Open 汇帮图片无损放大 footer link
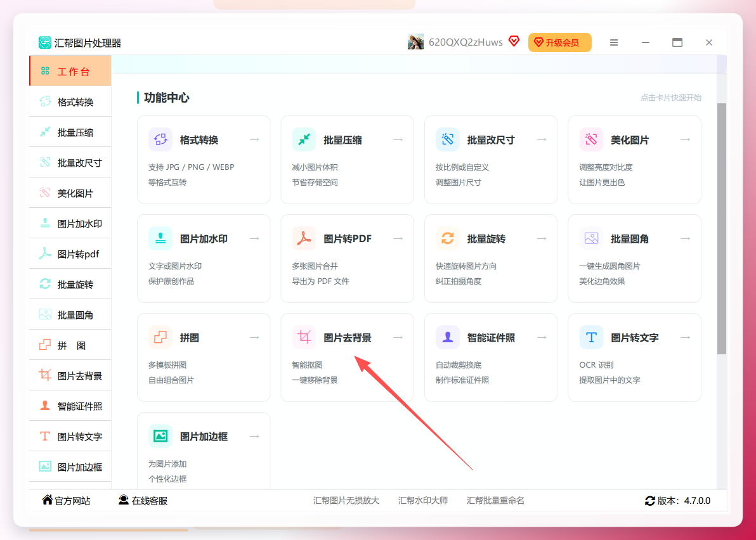This screenshot has width=756, height=540. (346, 501)
